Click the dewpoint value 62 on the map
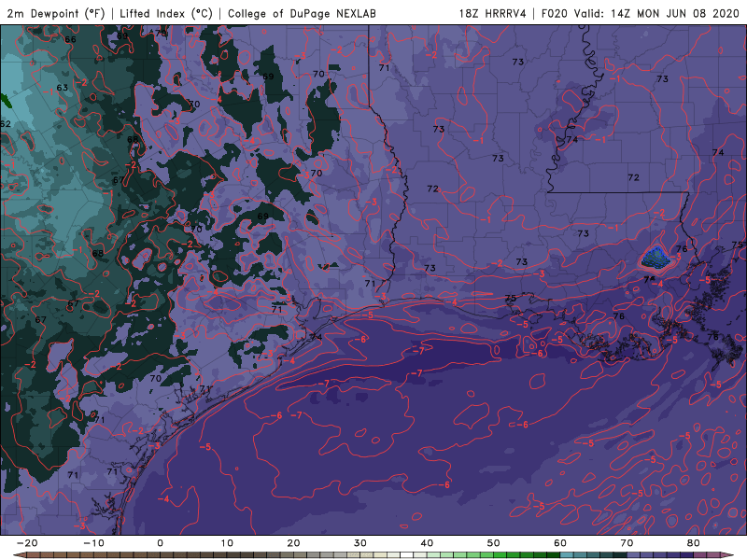This screenshot has height=560, width=747. [6, 124]
